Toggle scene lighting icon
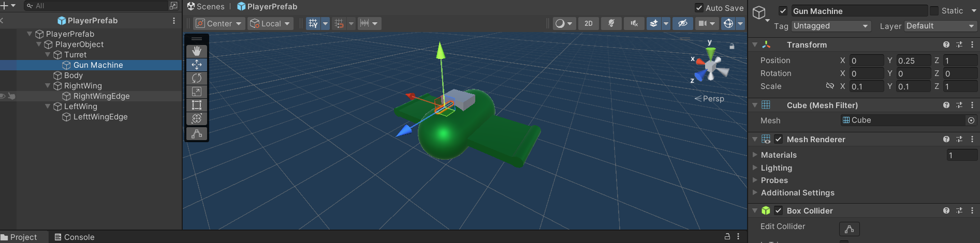The image size is (980, 243). click(611, 23)
